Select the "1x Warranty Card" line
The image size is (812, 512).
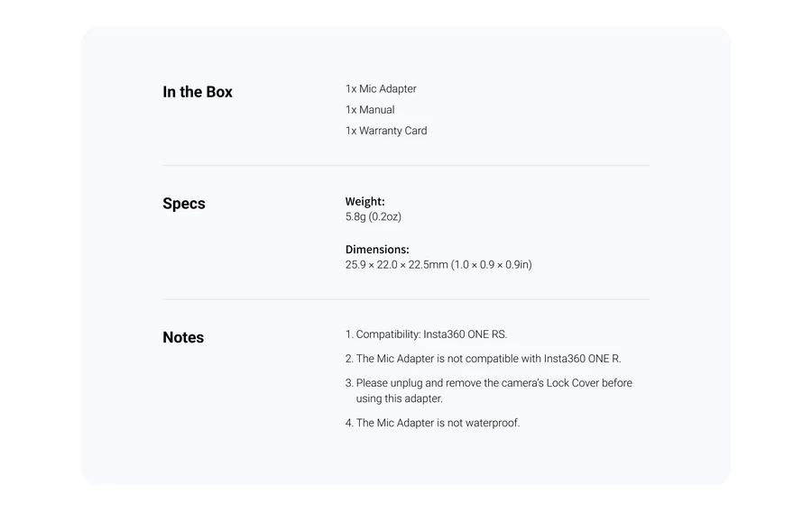coord(386,131)
